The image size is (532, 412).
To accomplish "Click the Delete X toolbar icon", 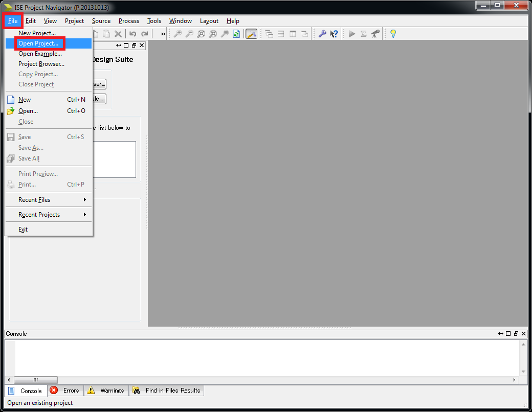I will pos(118,34).
